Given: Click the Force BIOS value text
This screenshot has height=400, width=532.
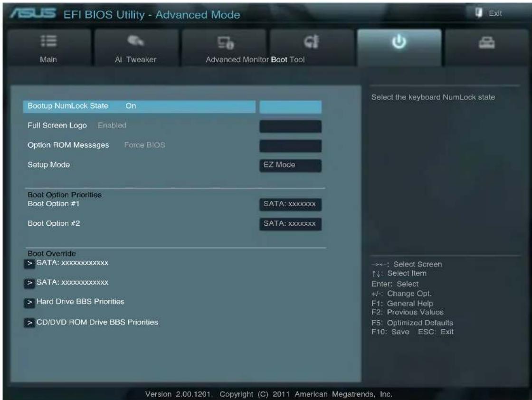Looking at the screenshot, I should (x=144, y=145).
